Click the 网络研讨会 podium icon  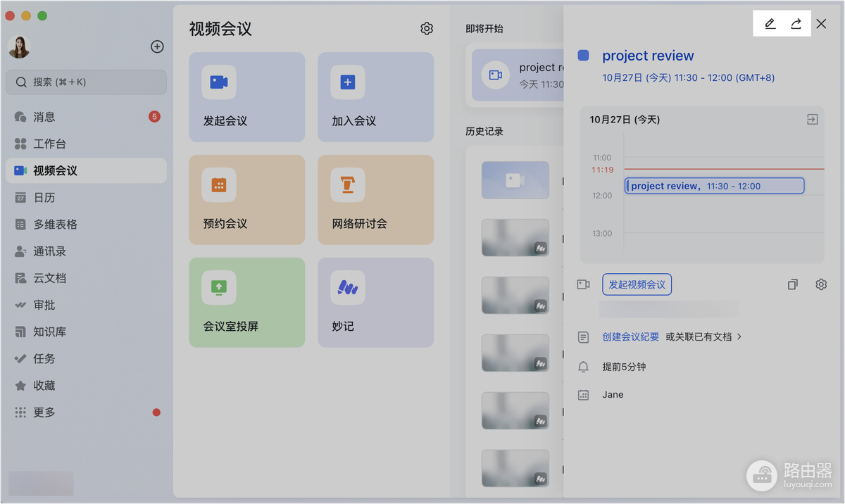(348, 185)
